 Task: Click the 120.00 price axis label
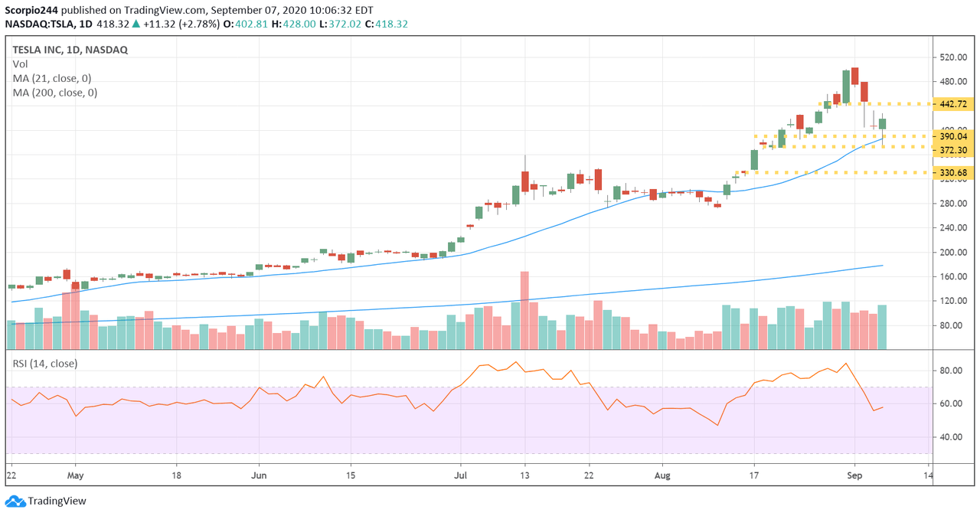click(x=953, y=301)
